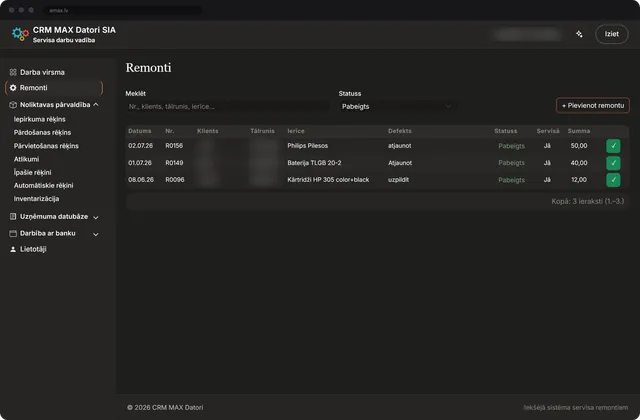Toggle green checkmark for repair R0096
This screenshot has height=420, width=640.
click(613, 180)
